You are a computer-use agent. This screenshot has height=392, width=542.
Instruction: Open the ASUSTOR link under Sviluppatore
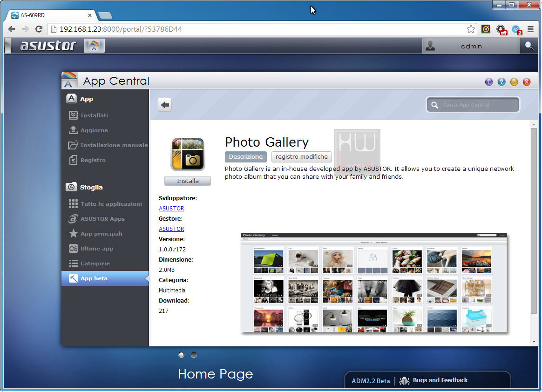pyautogui.click(x=171, y=209)
